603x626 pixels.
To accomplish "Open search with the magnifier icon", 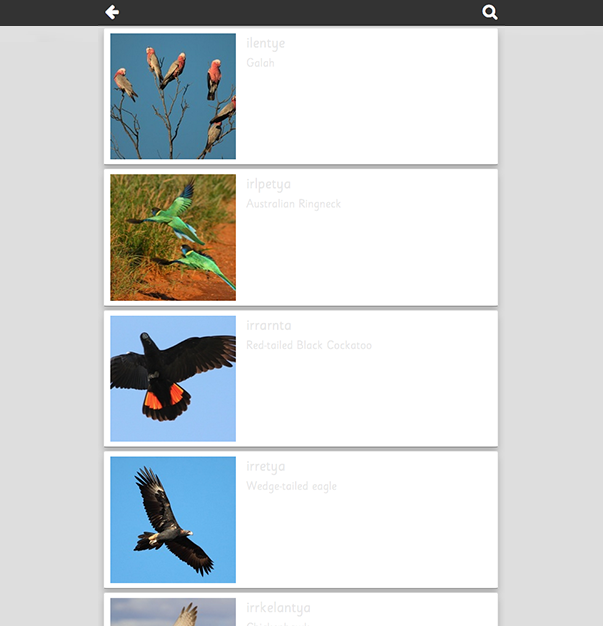I will click(490, 12).
